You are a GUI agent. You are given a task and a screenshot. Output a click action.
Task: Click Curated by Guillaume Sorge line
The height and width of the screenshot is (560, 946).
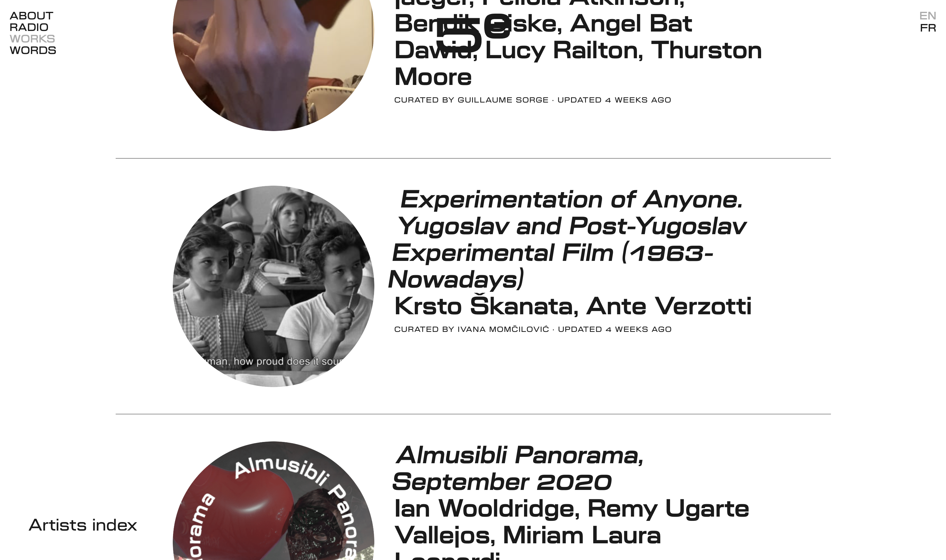533,100
